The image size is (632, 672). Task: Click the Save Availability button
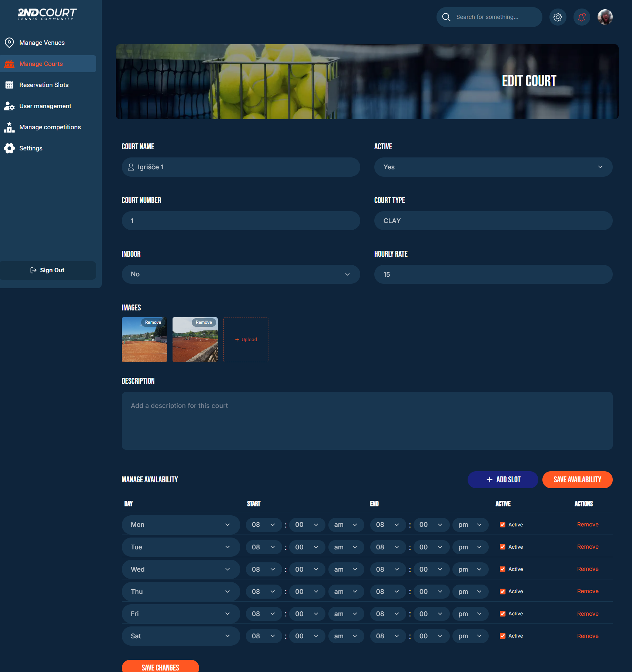click(x=577, y=479)
